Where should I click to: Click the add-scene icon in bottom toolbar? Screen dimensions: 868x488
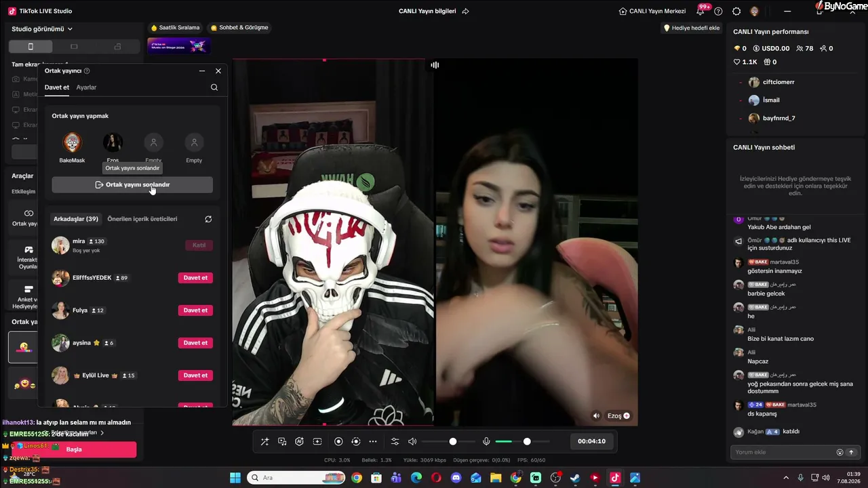coord(317,442)
